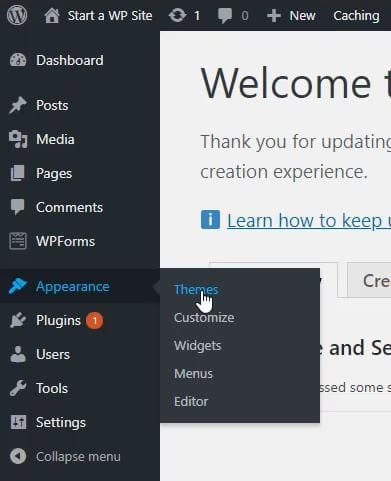Open Pages in the sidebar

[x=54, y=173]
